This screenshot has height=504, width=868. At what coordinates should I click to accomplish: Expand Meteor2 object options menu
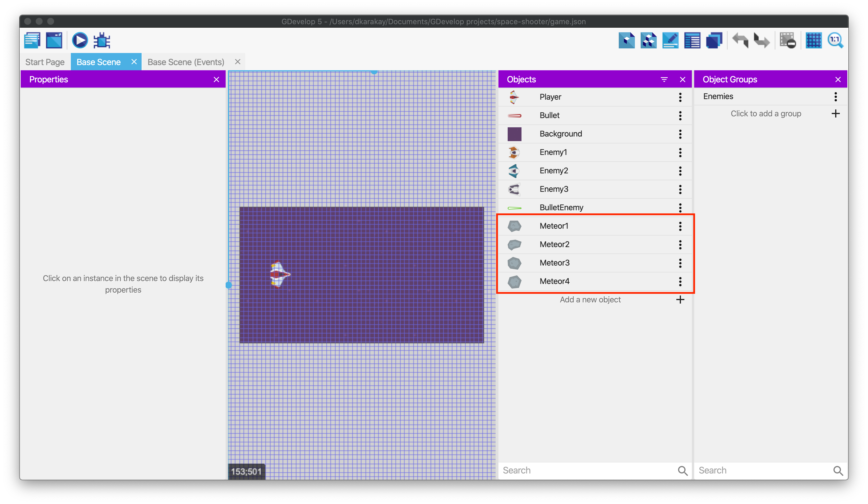680,244
